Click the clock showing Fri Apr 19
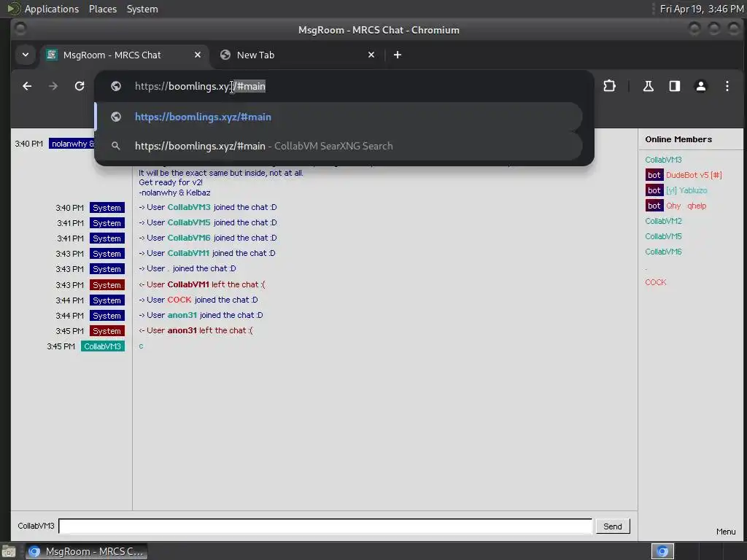Viewport: 747px width, 560px height. pos(701,9)
